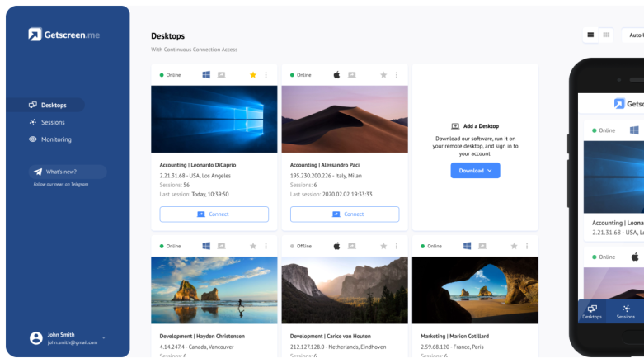Image resolution: width=644 pixels, height=363 pixels.
Task: Switch to list view layout
Action: pyautogui.click(x=590, y=35)
